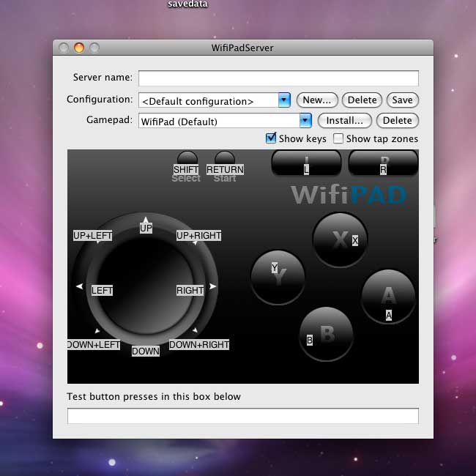Image resolution: width=476 pixels, height=476 pixels.
Task: Click Install... gamepad button
Action: (x=345, y=121)
